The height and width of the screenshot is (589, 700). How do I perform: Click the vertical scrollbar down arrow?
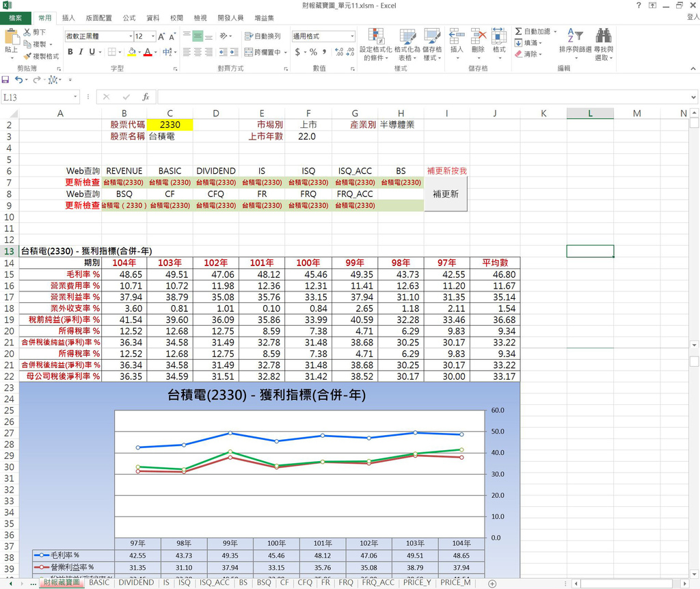coord(694,574)
